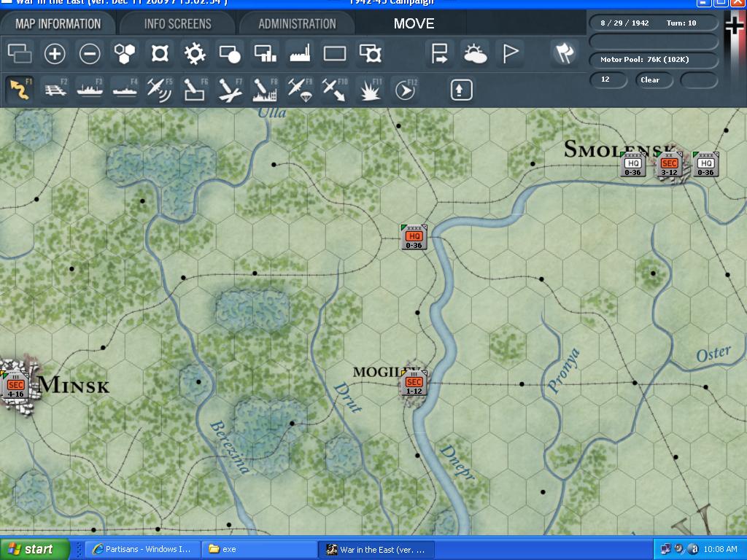Click the rectangle with bar chart icon
This screenshot has width=747, height=560.
[265, 53]
